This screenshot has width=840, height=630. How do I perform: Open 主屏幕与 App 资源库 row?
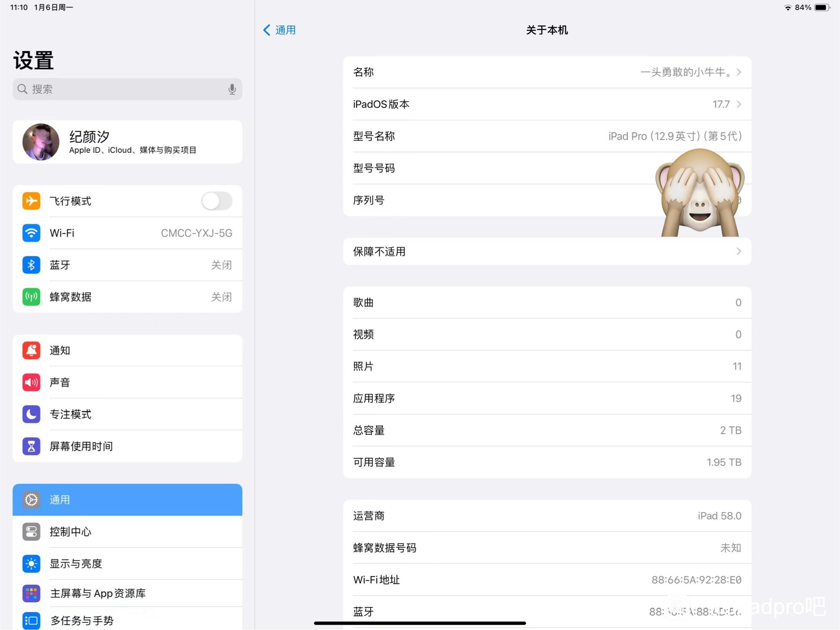[x=127, y=594]
